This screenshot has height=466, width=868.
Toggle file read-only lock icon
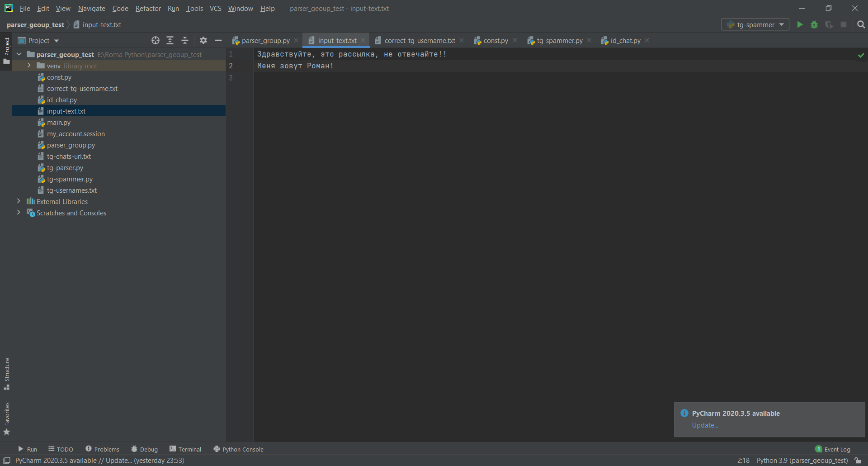click(x=858, y=461)
